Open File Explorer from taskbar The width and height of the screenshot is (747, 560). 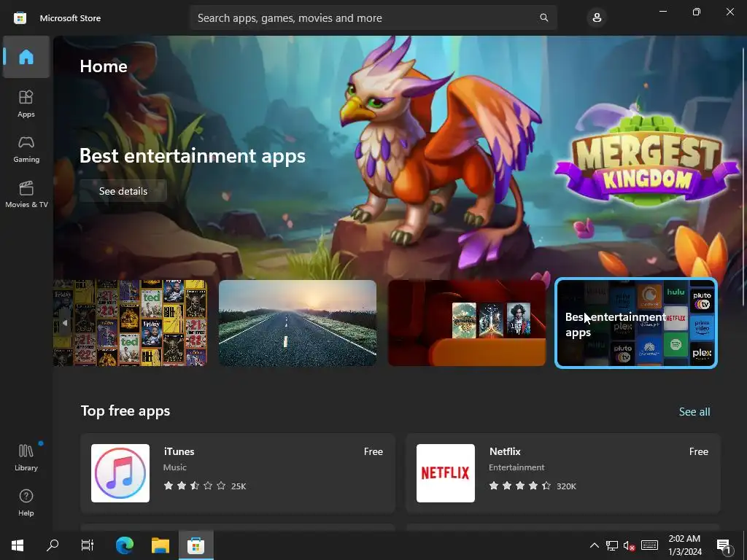(x=160, y=545)
